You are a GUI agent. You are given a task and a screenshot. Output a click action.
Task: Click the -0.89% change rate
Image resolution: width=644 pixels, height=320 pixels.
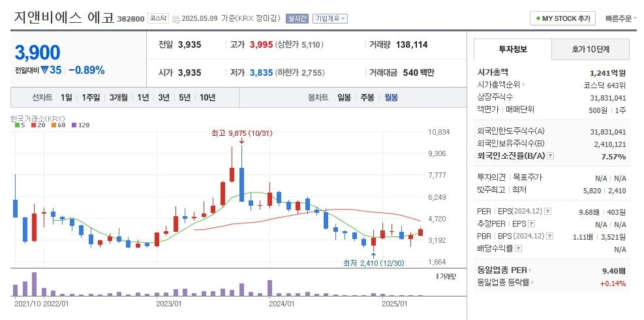point(87,70)
